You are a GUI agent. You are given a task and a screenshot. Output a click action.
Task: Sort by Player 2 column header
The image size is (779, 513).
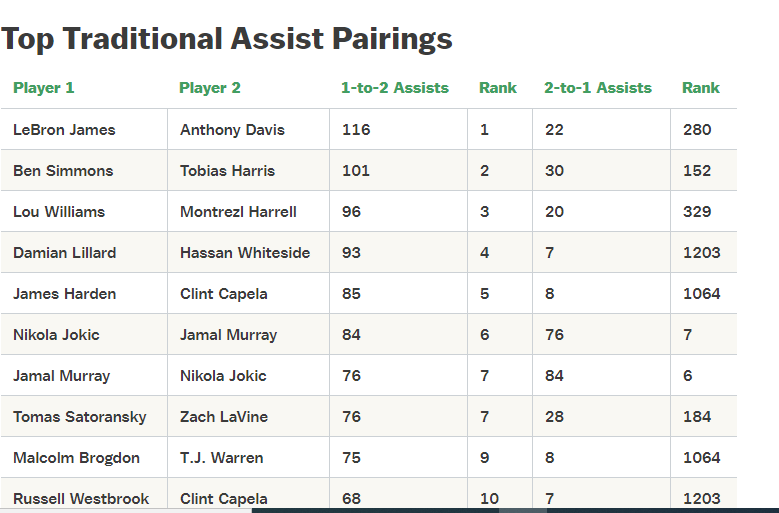(x=210, y=88)
